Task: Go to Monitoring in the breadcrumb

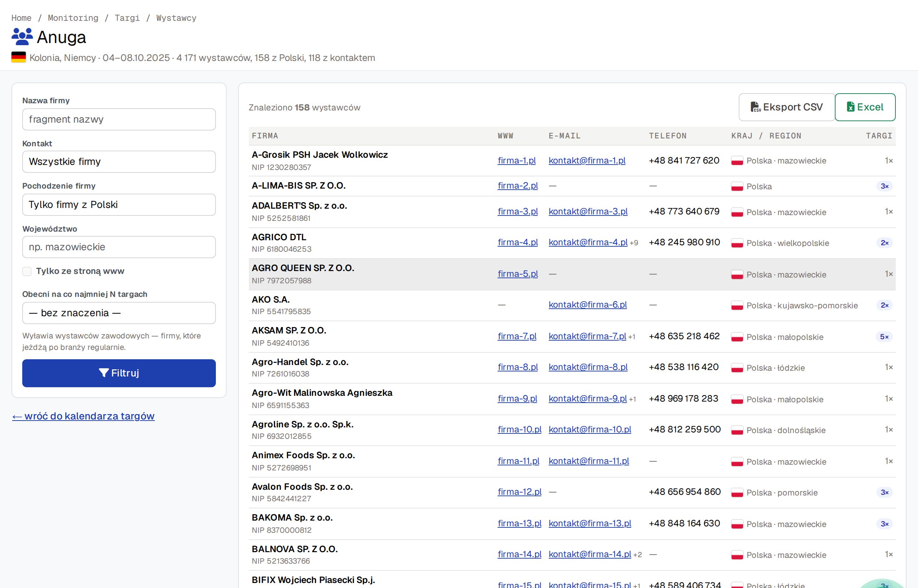Action: pos(73,18)
